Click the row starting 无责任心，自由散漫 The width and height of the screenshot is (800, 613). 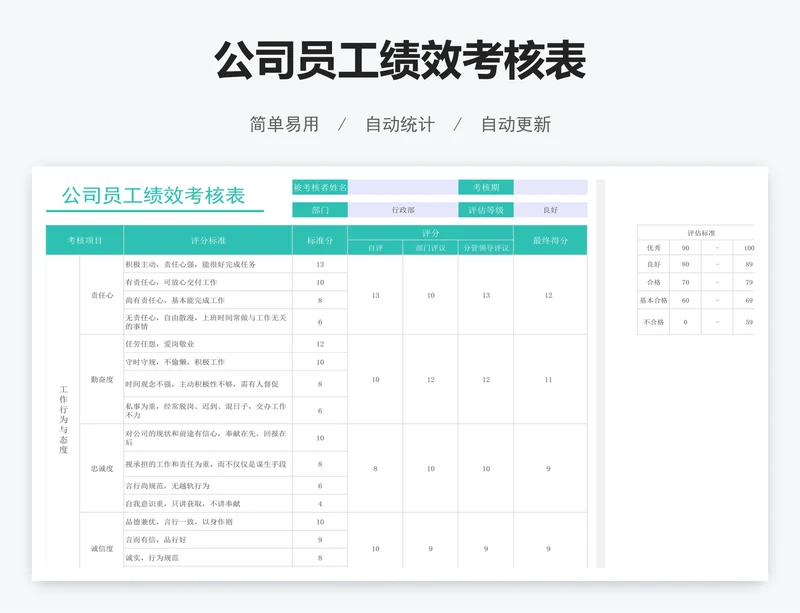tap(208, 322)
